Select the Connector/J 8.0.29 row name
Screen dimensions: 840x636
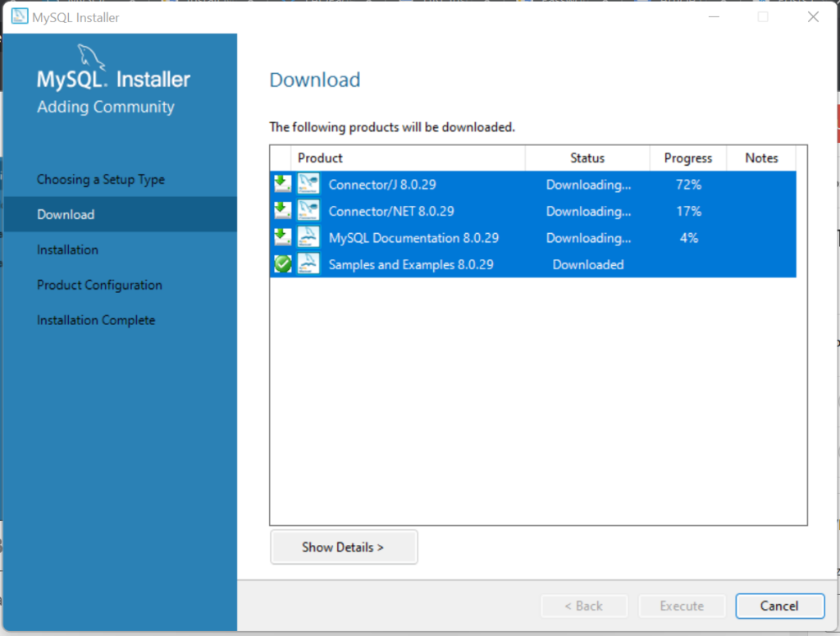pos(382,185)
